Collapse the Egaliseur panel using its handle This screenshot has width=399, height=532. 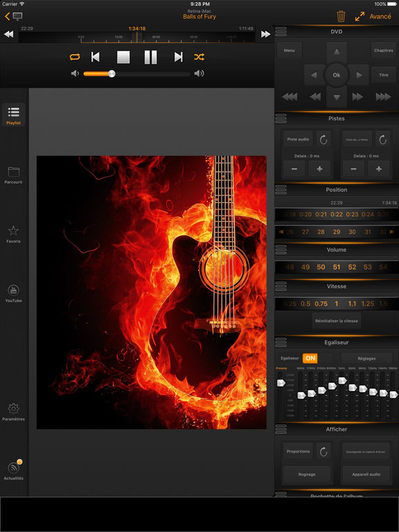pos(281,343)
